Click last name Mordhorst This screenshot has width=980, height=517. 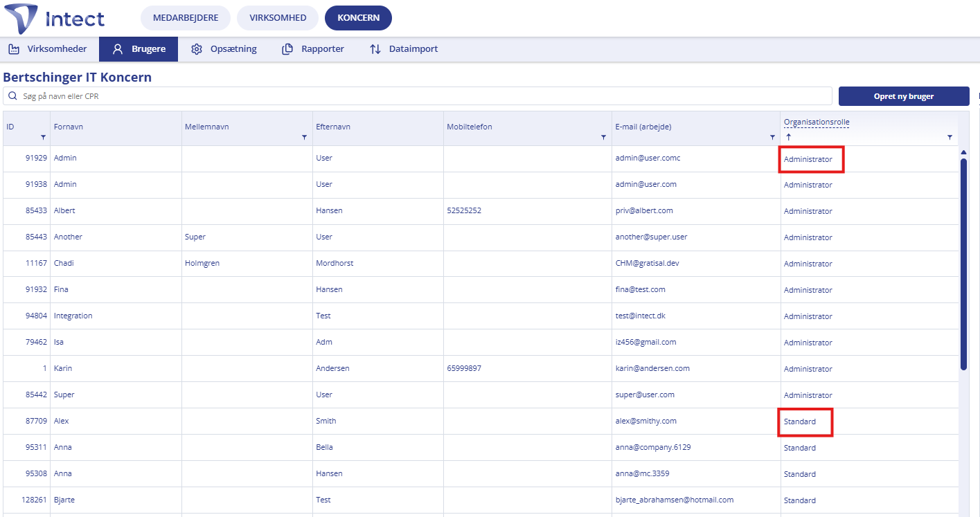pyautogui.click(x=335, y=263)
